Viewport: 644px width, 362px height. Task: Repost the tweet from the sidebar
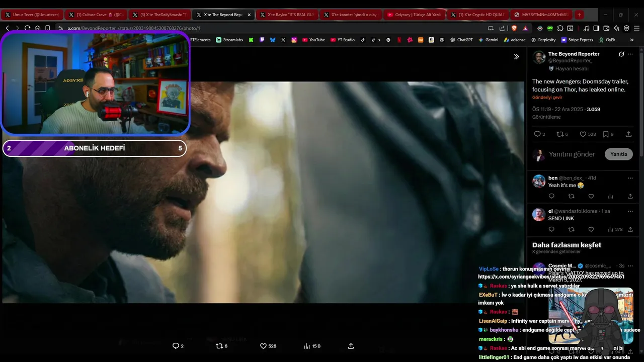click(559, 134)
